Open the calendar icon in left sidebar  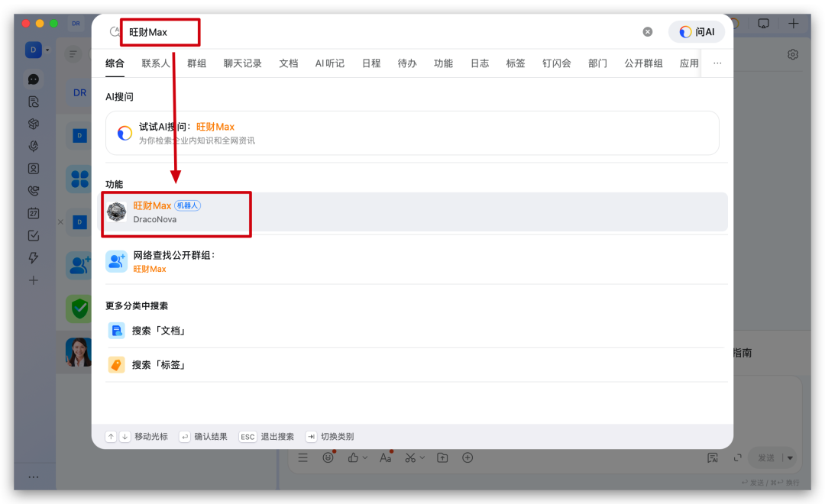[34, 213]
